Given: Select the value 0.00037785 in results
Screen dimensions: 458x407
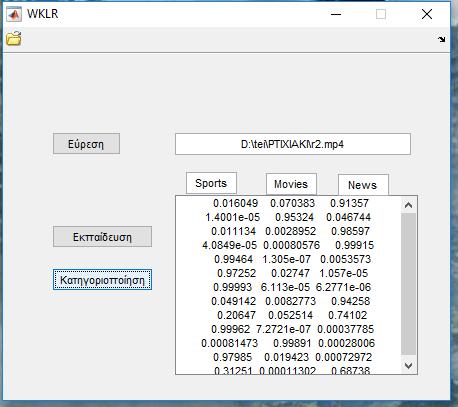Looking at the screenshot, I should pos(345,329).
